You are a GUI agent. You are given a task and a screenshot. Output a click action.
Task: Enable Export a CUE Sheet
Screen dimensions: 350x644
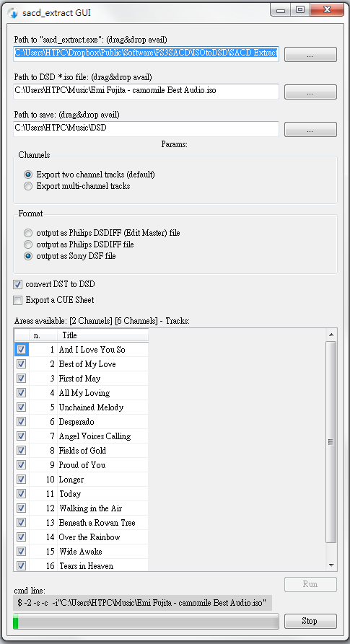pos(17,300)
